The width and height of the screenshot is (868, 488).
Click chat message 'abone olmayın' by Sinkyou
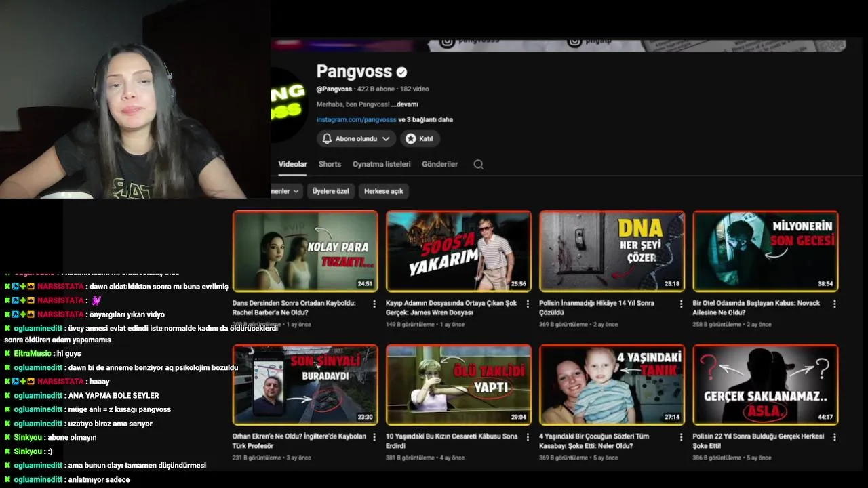72,438
